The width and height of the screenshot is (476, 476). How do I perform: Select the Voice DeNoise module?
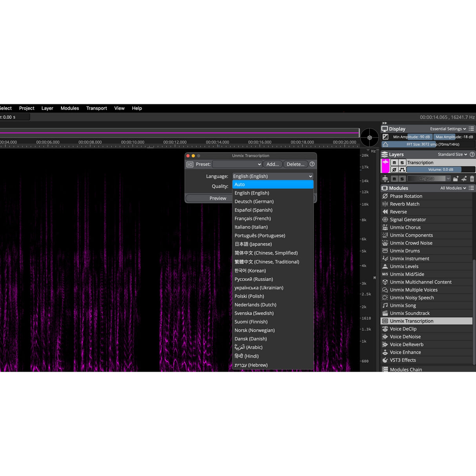pos(405,336)
